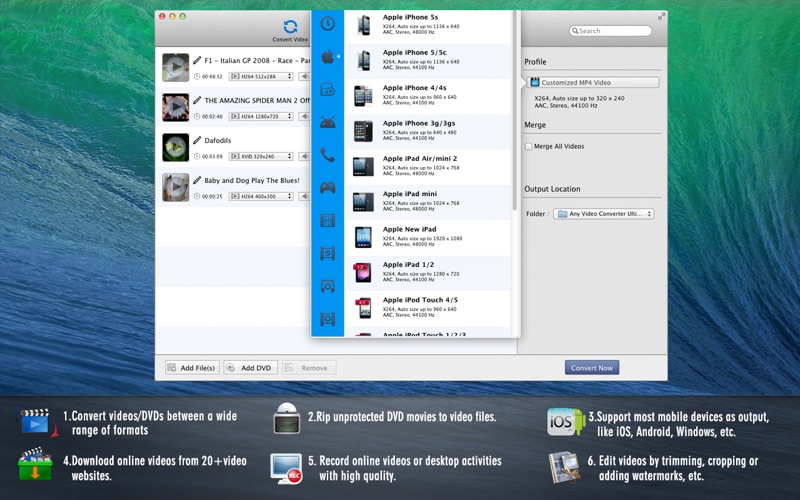Choose the Apple iPhone 5s profile
800x500 pixels.
428,25
